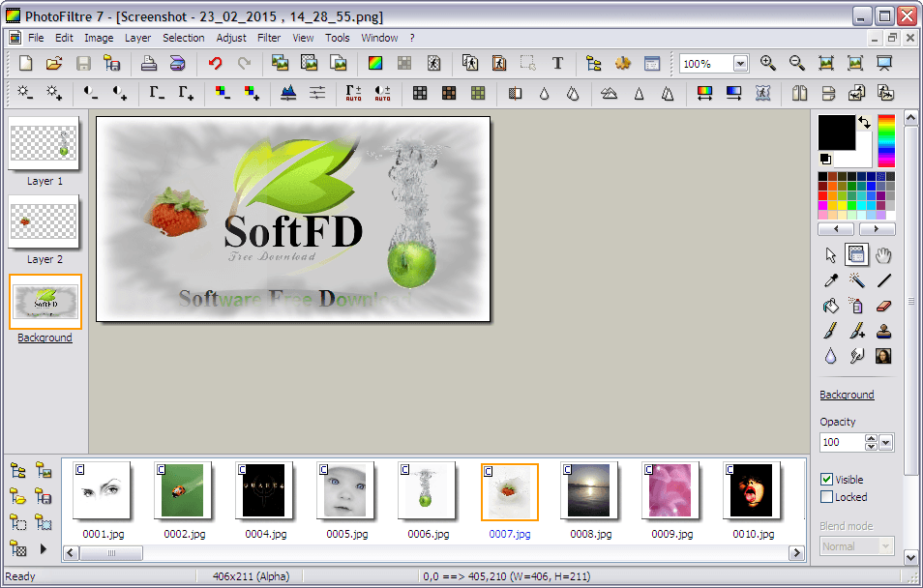
Task: Select the Smudge finger tool
Action: 857,356
